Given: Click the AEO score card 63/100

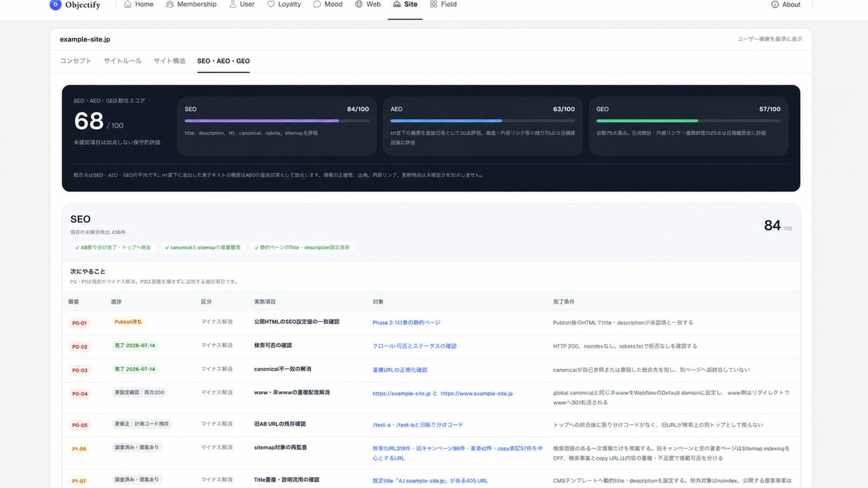Looking at the screenshot, I should (482, 126).
